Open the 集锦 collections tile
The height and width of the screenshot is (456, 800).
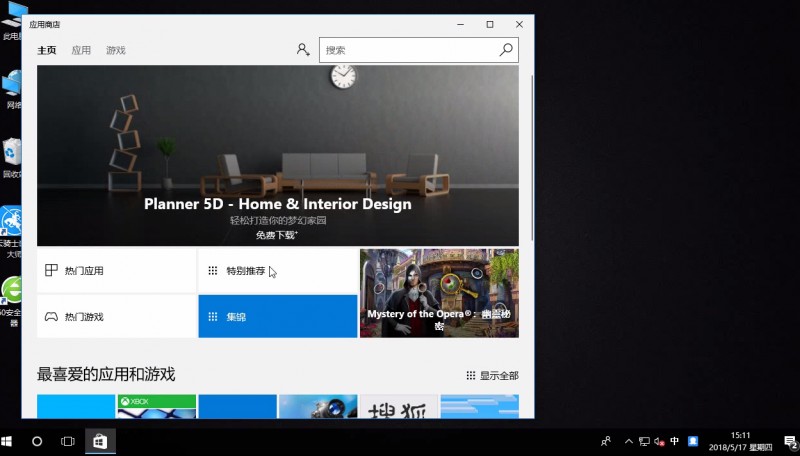(278, 316)
